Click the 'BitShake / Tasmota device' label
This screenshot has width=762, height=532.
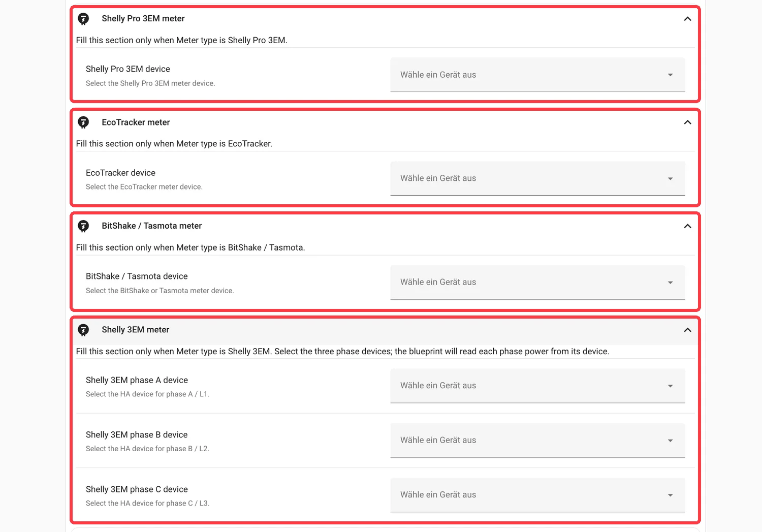[137, 276]
